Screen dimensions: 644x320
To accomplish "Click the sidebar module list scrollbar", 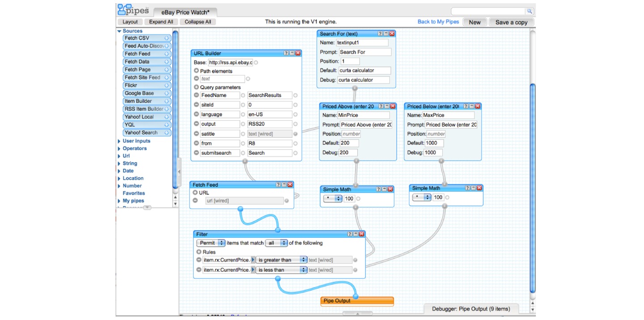I will (175, 109).
